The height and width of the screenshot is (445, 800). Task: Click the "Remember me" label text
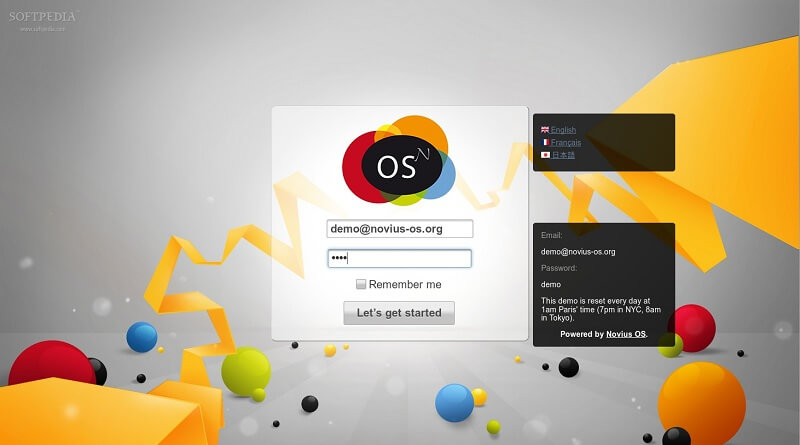(x=405, y=284)
